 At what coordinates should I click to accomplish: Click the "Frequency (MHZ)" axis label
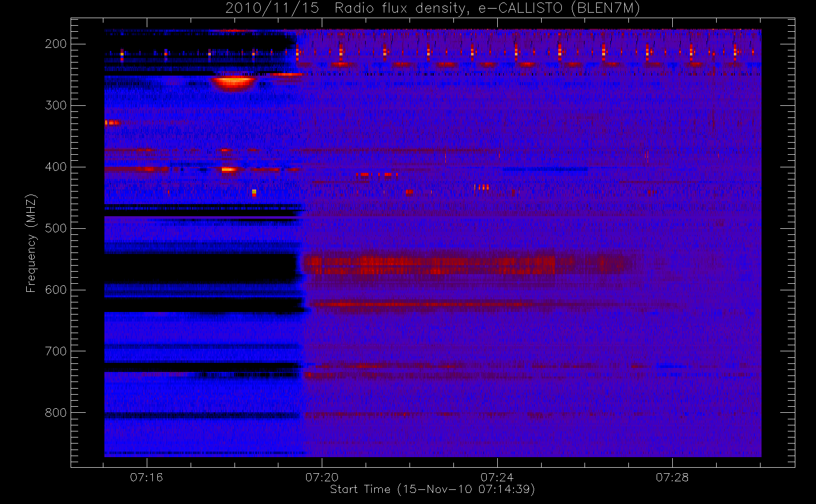point(31,243)
